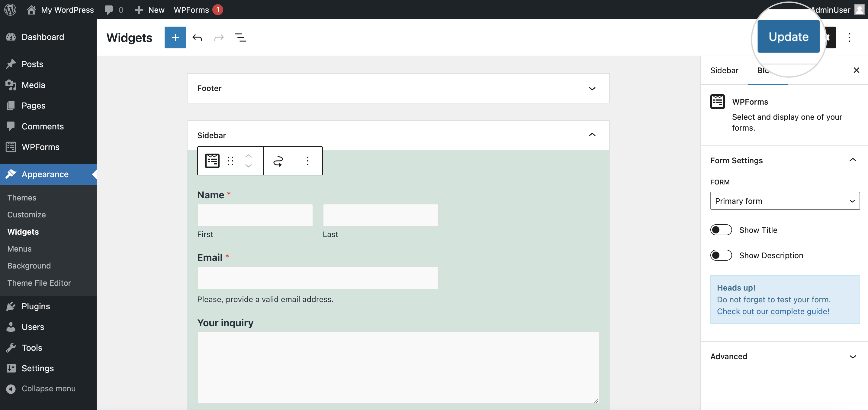Click the WPForms block type icon
Screen dimensions: 868x410
point(212,161)
